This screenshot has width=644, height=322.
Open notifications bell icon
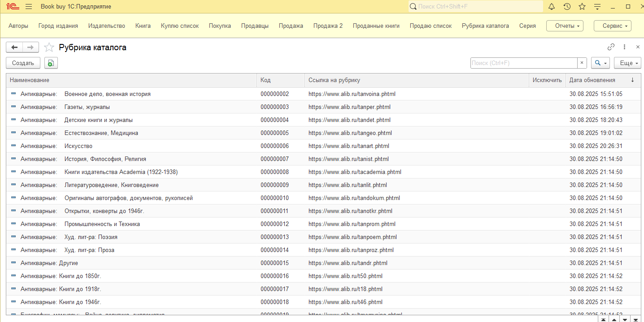[552, 7]
